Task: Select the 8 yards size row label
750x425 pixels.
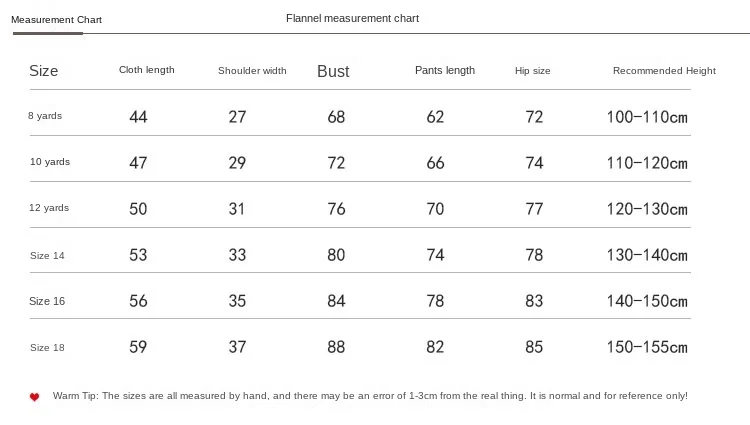Action: [45, 116]
